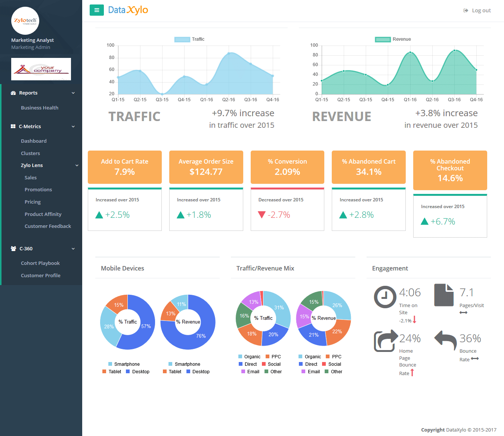This screenshot has height=436, width=504.
Task: Click the Time on Site clock icon
Action: (x=385, y=297)
